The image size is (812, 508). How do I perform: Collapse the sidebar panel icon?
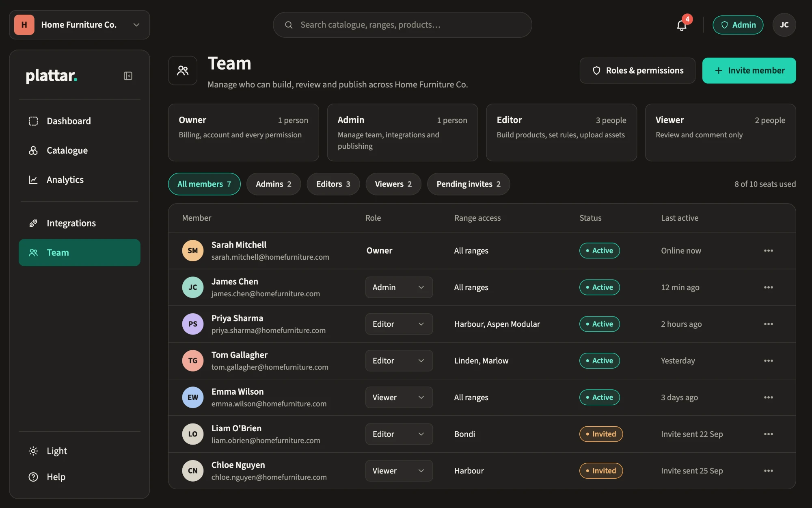(128, 76)
